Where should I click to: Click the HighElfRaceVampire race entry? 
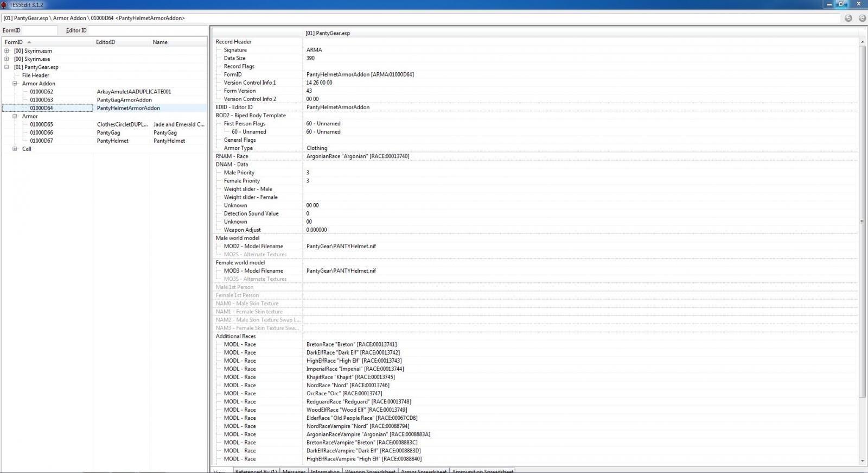point(363,459)
